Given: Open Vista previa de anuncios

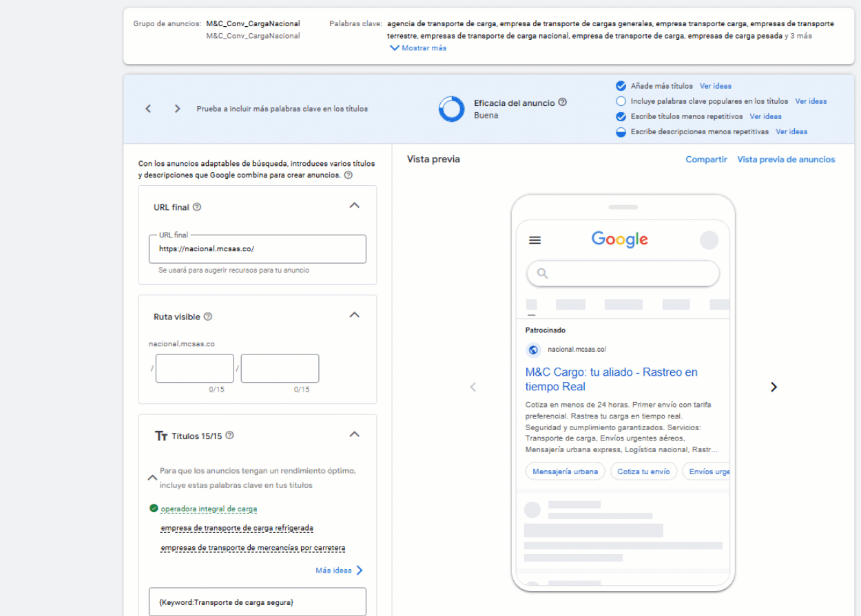Looking at the screenshot, I should 786,160.
